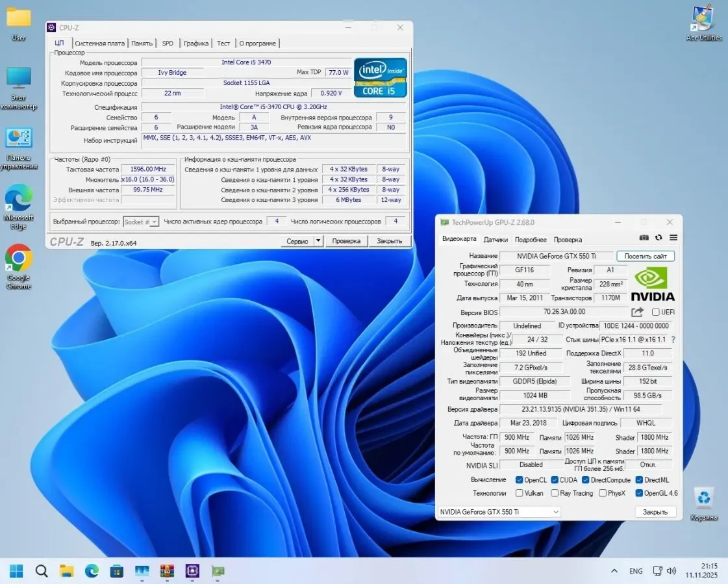
Task: Click the Сервис button in CPU-Z
Action: pos(297,240)
